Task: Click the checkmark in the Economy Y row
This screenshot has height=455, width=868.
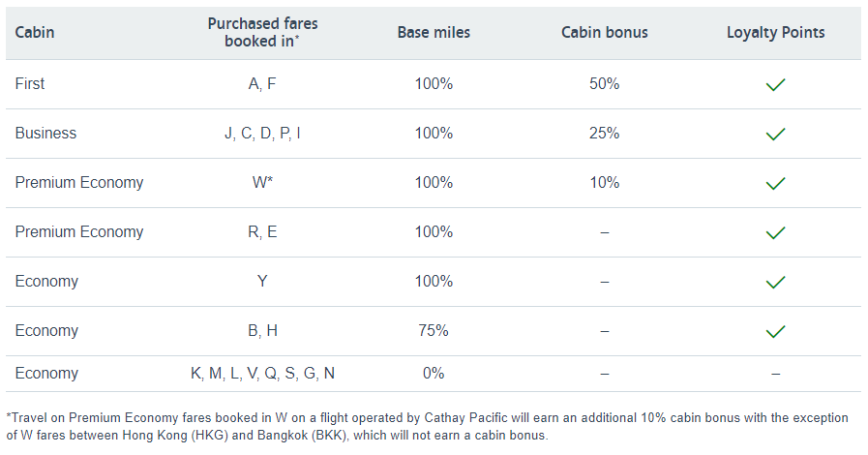Action: (775, 283)
